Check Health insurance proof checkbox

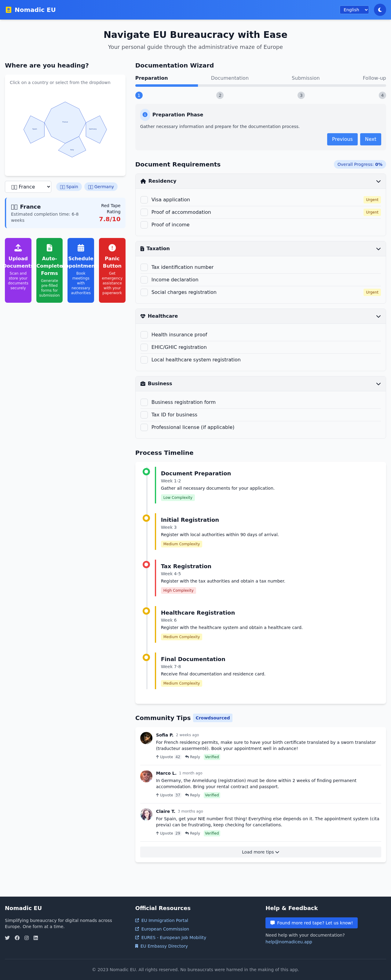point(144,335)
